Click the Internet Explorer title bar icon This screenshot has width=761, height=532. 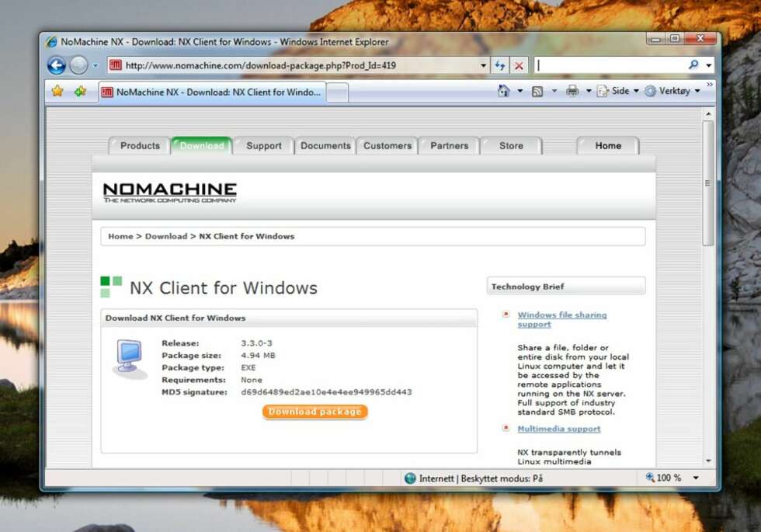51,42
